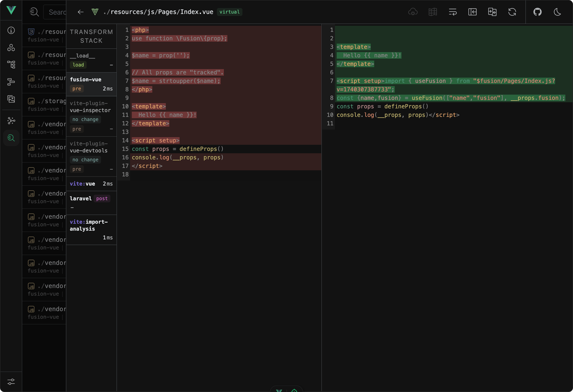
Task: Toggle line wrapping in the toolbar
Action: pyautogui.click(x=453, y=12)
